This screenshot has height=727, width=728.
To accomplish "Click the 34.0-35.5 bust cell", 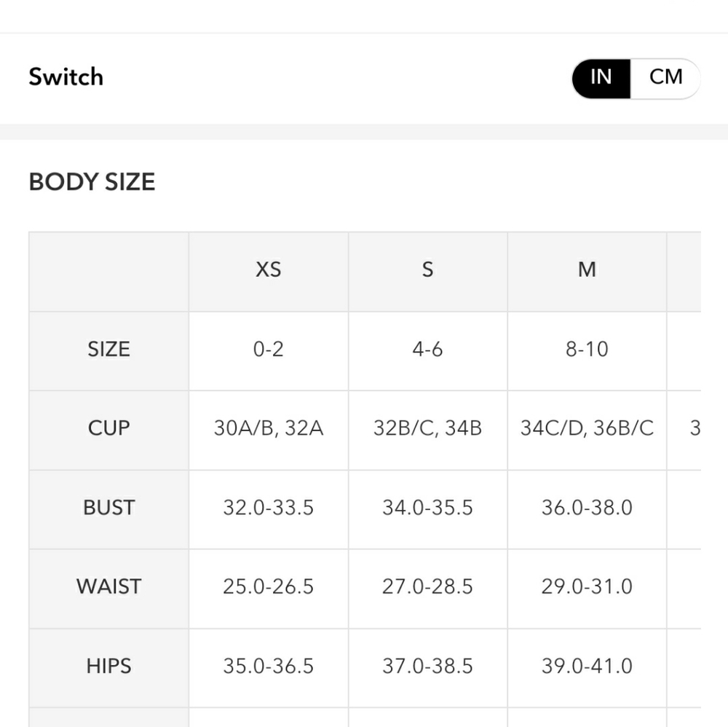I will point(427,510).
